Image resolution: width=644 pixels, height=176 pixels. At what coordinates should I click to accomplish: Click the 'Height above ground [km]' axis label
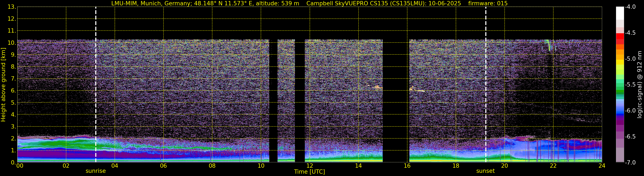coord(3,85)
